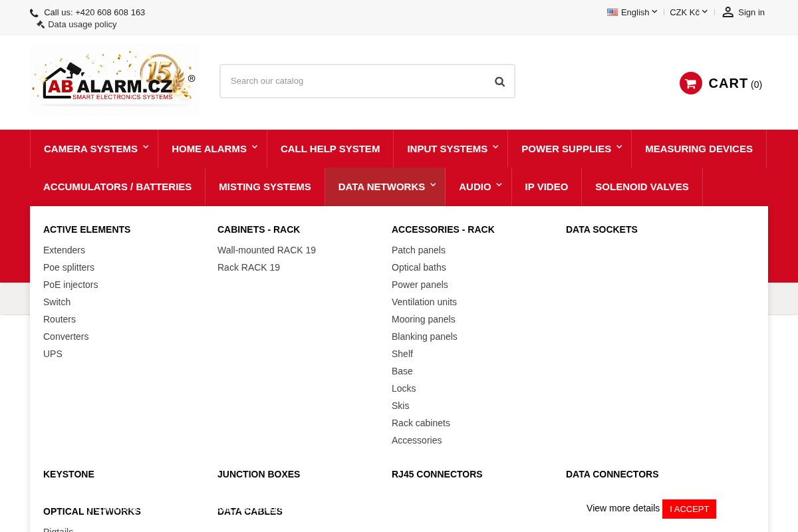Open Wall-mounted RACK 19 category
The height and width of the screenshot is (532, 798).
(x=267, y=250)
